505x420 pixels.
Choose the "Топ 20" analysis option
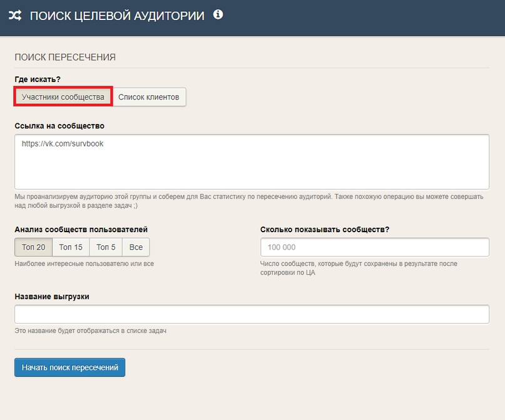click(x=33, y=247)
